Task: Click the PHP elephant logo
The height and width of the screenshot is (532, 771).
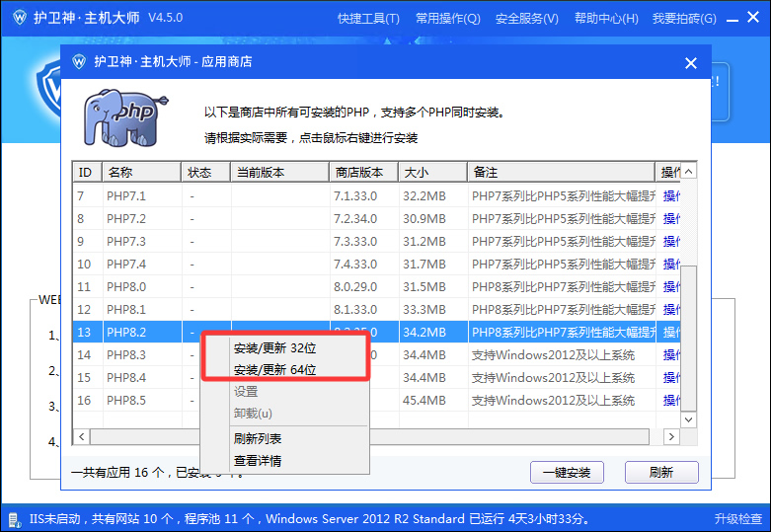Action: point(126,118)
